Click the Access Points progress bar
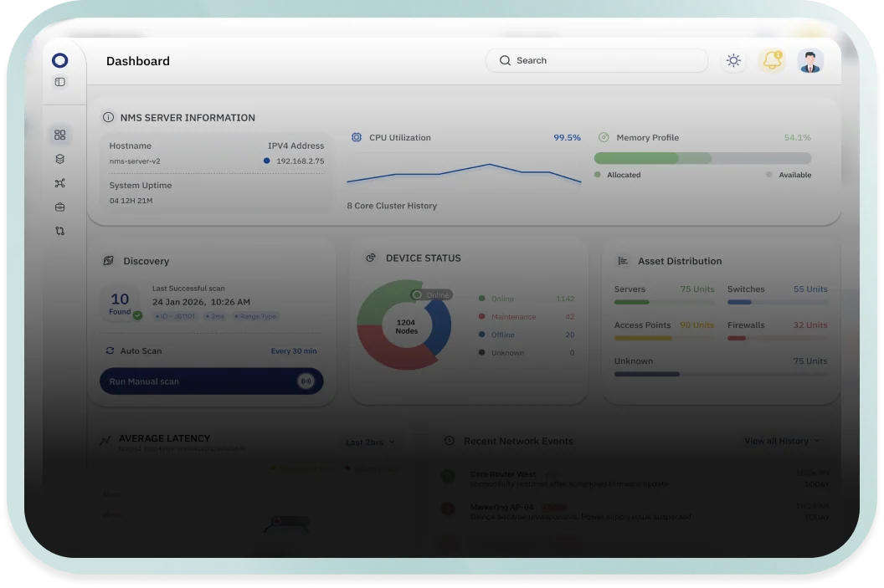 (664, 339)
